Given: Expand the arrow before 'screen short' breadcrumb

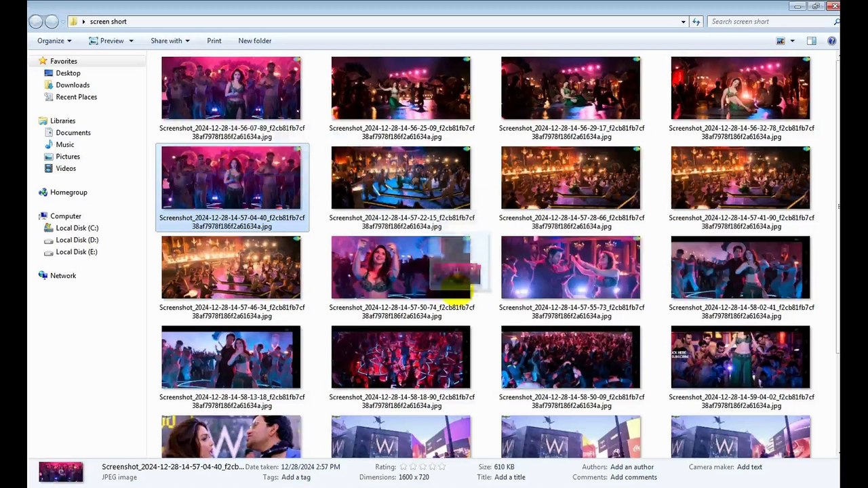Looking at the screenshot, I should [84, 22].
